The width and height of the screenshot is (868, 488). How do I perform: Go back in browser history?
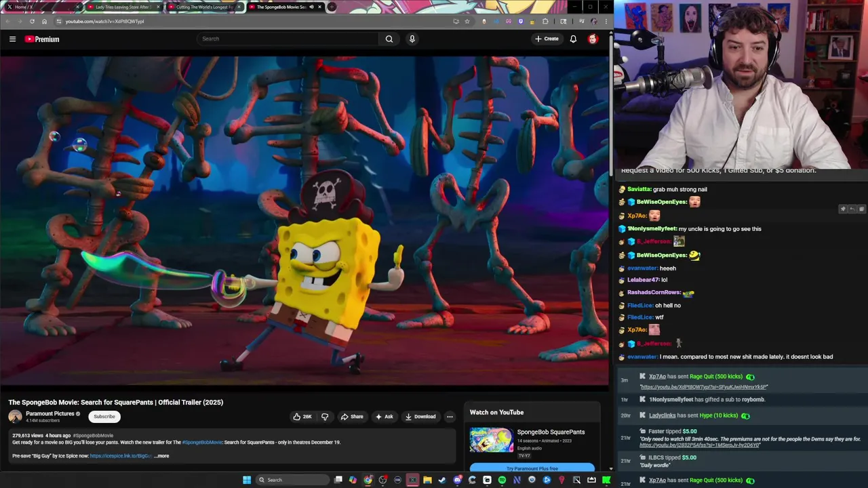pyautogui.click(x=7, y=21)
